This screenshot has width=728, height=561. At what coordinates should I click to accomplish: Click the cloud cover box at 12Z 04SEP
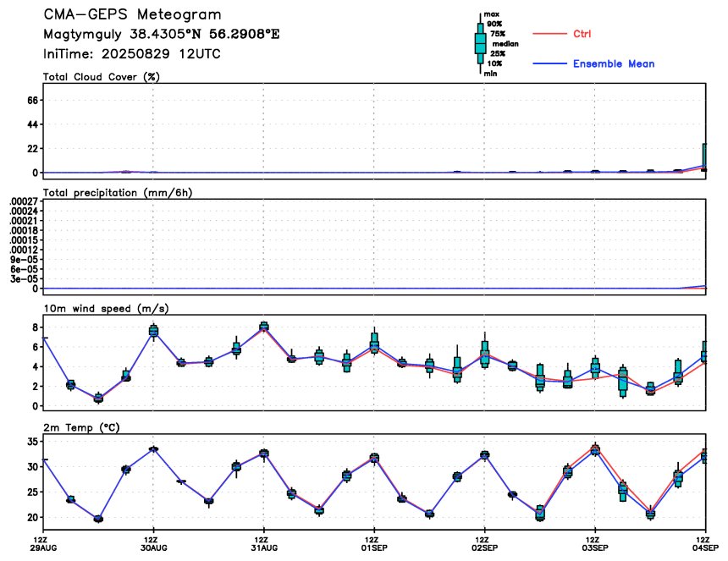[705, 157]
